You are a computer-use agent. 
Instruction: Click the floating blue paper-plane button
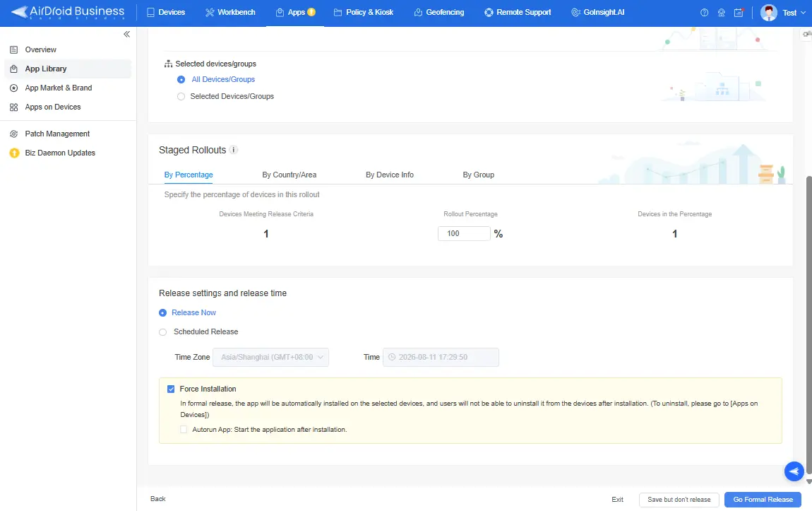point(794,471)
